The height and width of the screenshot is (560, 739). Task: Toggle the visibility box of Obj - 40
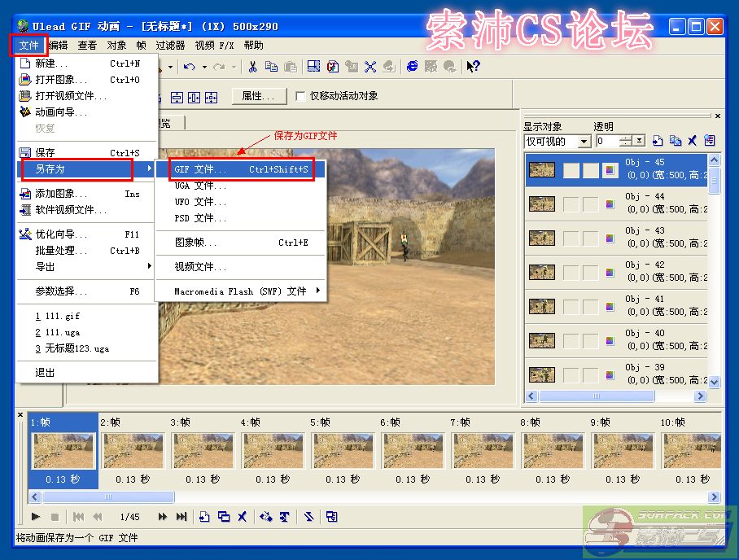(571, 340)
